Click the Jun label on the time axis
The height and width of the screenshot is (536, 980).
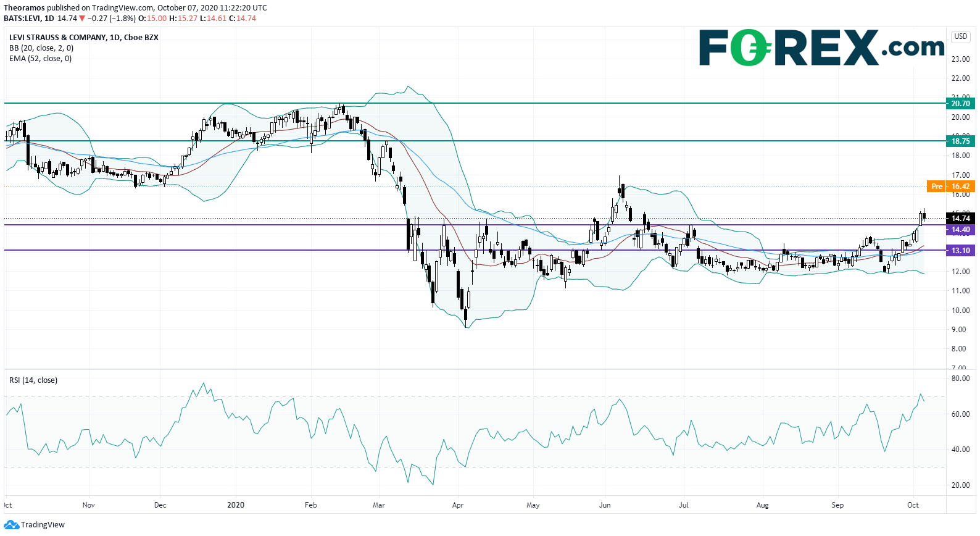[x=605, y=505]
